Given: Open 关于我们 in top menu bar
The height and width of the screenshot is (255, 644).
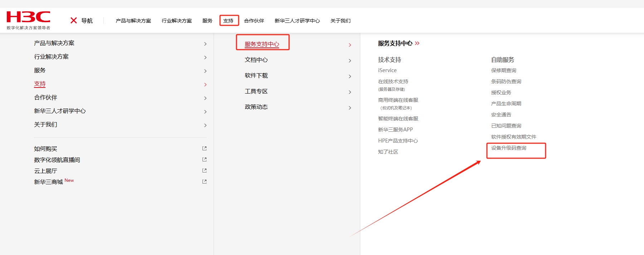Looking at the screenshot, I should [x=341, y=21].
